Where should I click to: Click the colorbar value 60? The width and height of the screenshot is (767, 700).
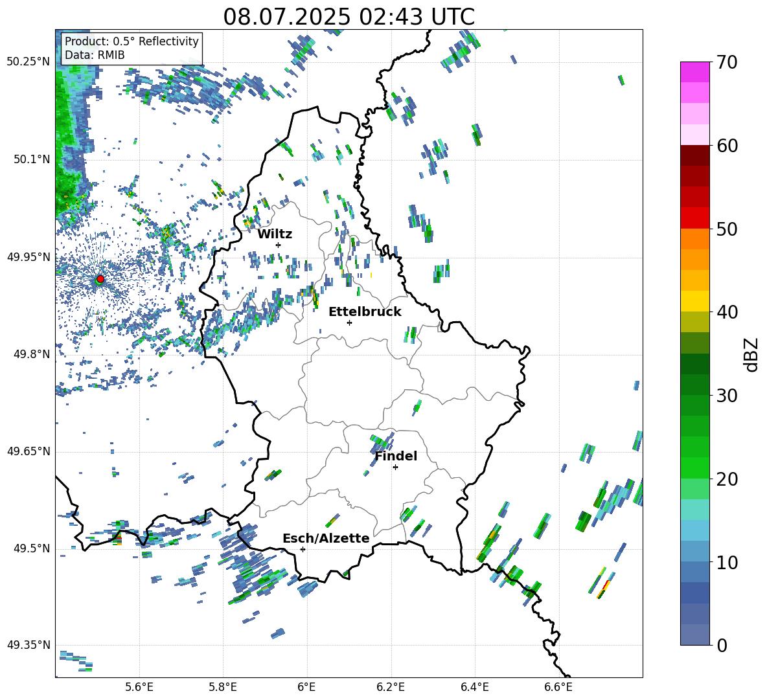coord(727,146)
